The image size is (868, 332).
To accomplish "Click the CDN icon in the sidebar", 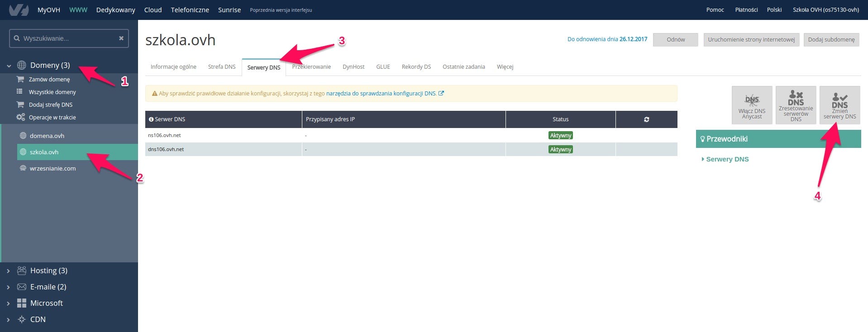I will (21, 319).
